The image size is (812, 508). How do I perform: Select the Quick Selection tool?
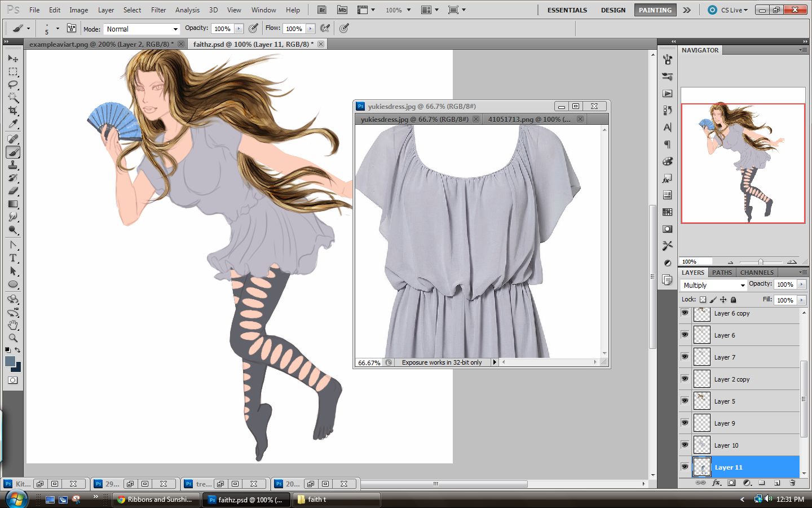click(13, 98)
